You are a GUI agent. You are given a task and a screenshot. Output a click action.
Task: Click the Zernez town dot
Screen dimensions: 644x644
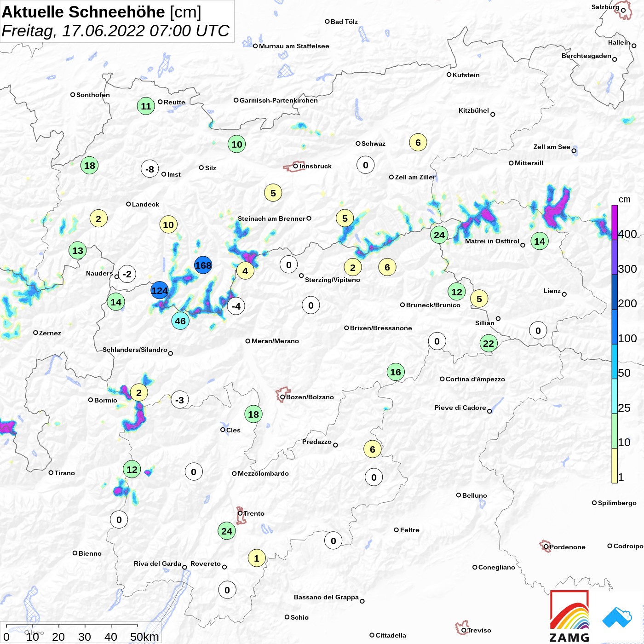[35, 333]
